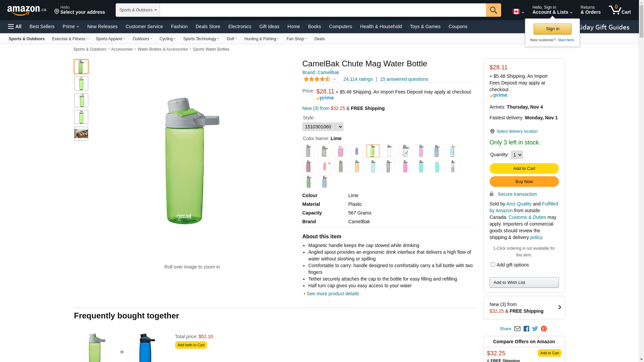The height and width of the screenshot is (362, 644).
Task: Click the Buy Now button
Action: [x=524, y=182]
